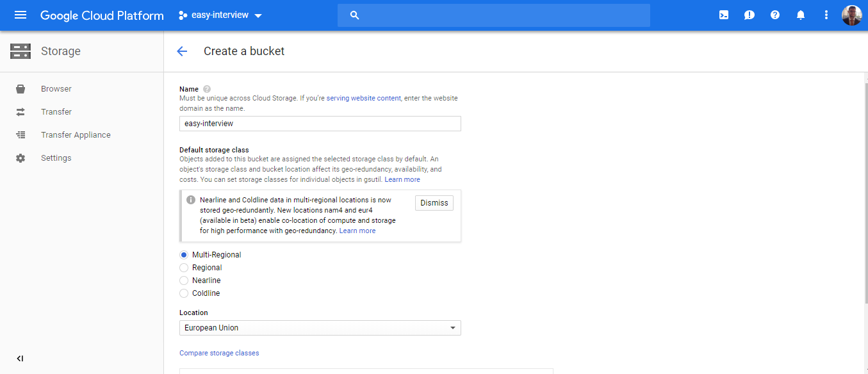868x374 pixels.
Task: Open the send feedback icon
Action: pos(749,15)
